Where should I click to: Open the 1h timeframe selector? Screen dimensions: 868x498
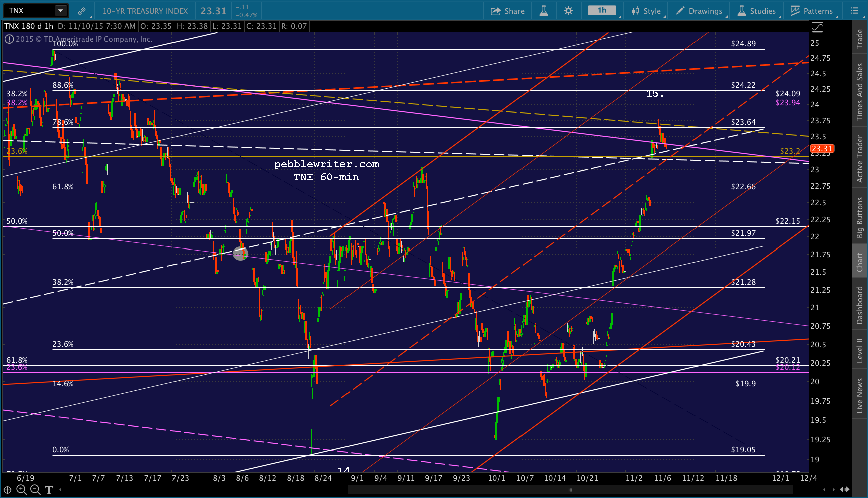602,10
